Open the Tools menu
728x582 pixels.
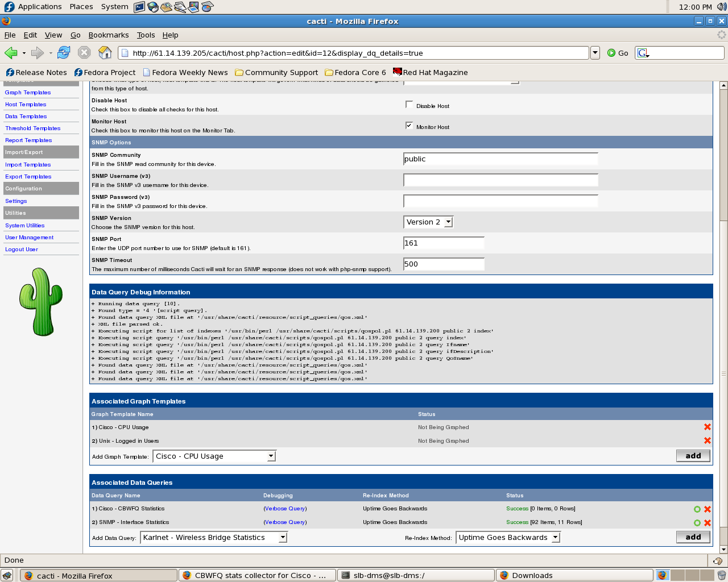[146, 35]
